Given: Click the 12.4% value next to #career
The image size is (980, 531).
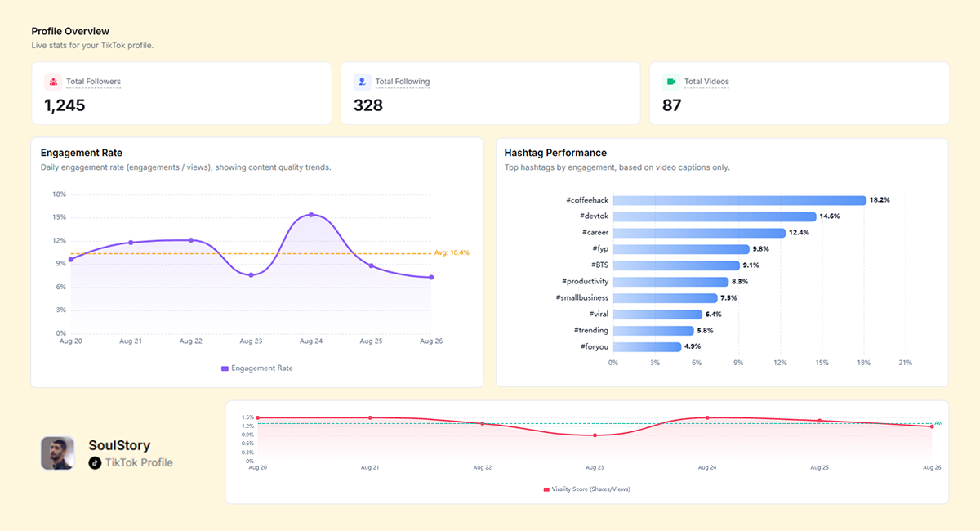Looking at the screenshot, I should click(799, 233).
